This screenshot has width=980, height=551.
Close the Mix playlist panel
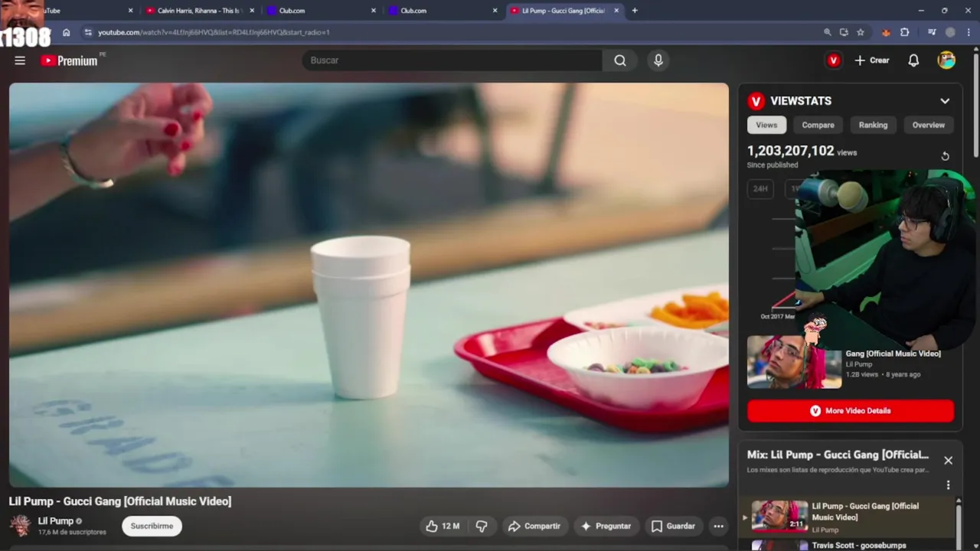(948, 460)
